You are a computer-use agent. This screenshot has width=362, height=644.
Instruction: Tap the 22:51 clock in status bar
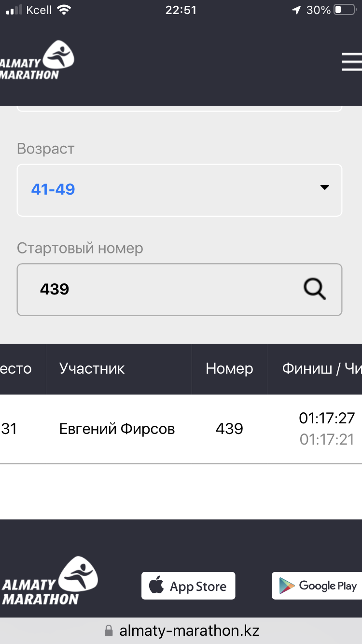[x=181, y=10]
